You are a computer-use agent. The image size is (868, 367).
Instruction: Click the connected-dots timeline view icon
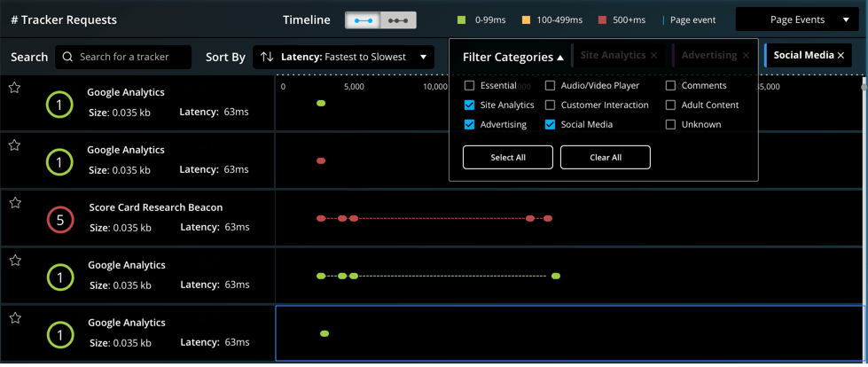363,20
